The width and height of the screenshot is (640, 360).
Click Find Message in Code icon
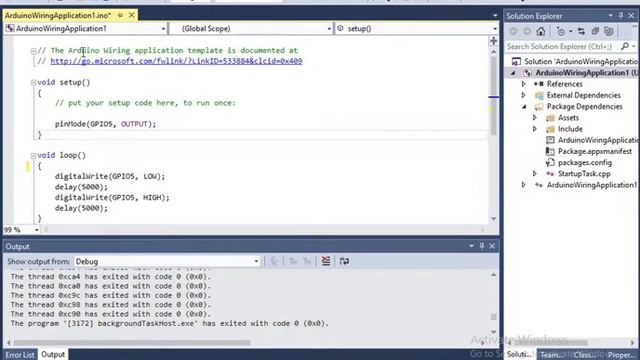click(274, 261)
